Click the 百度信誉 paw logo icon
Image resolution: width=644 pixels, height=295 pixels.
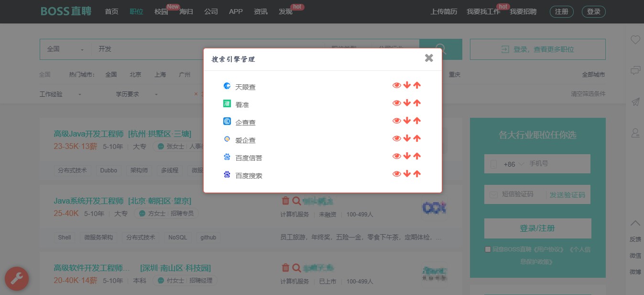(x=227, y=157)
